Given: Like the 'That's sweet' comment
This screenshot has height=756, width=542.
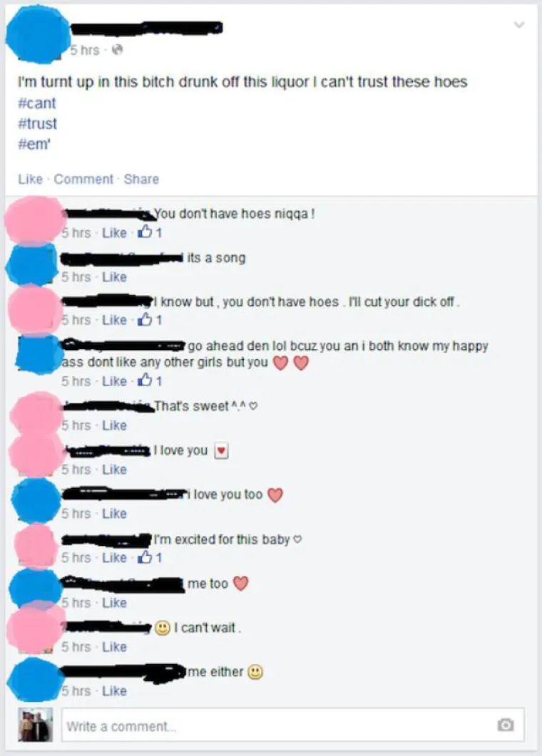Looking at the screenshot, I should point(114,425).
